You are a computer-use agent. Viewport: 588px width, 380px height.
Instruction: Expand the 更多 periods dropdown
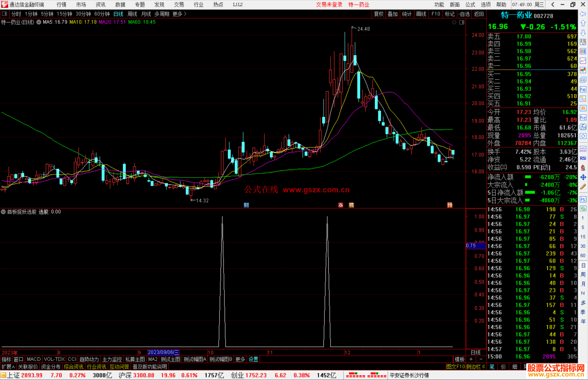179,14
